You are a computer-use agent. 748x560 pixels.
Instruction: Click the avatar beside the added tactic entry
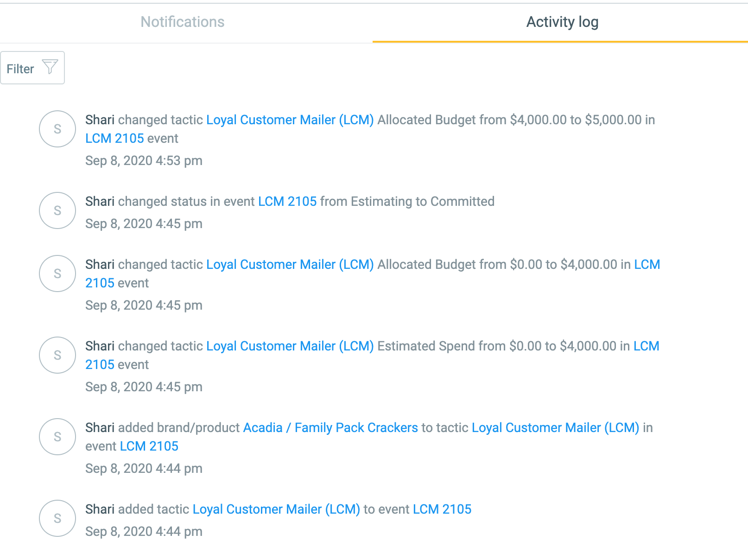coord(57,518)
